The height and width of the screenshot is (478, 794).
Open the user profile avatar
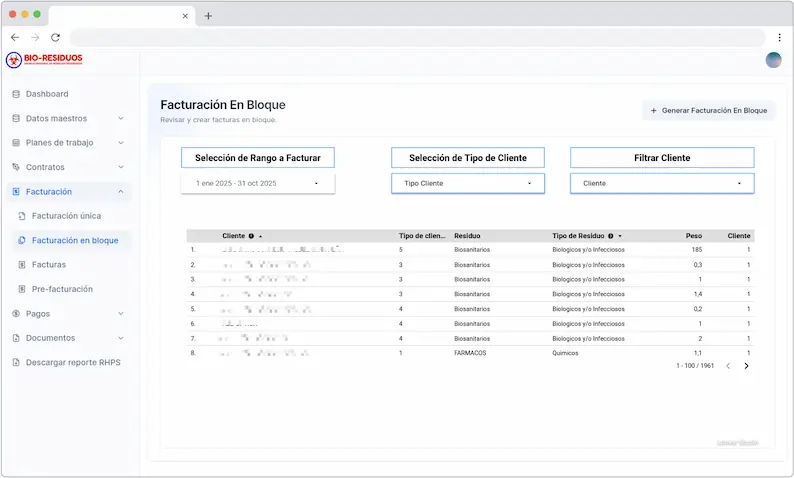tap(773, 60)
